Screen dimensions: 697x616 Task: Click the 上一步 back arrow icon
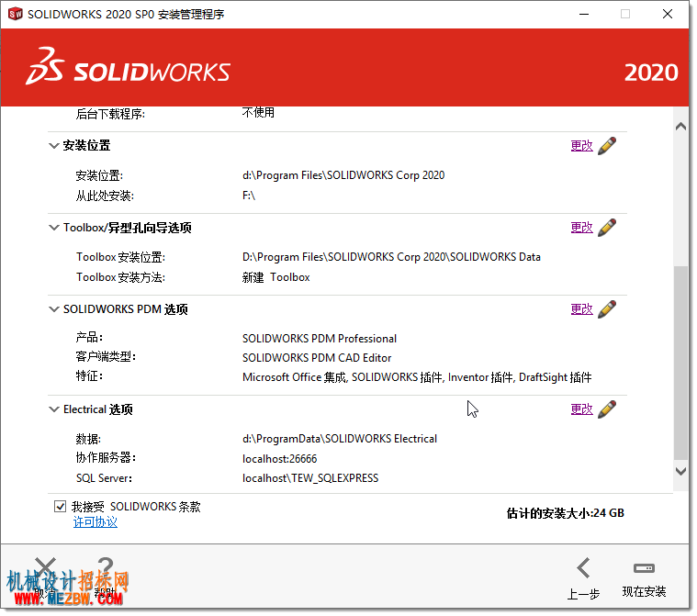coord(583,568)
